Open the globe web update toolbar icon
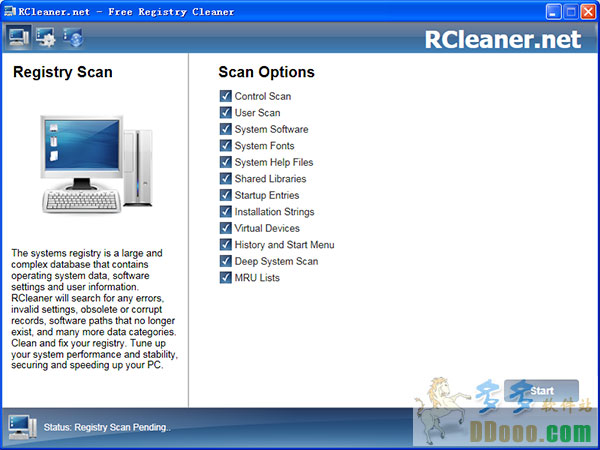 tap(73, 38)
